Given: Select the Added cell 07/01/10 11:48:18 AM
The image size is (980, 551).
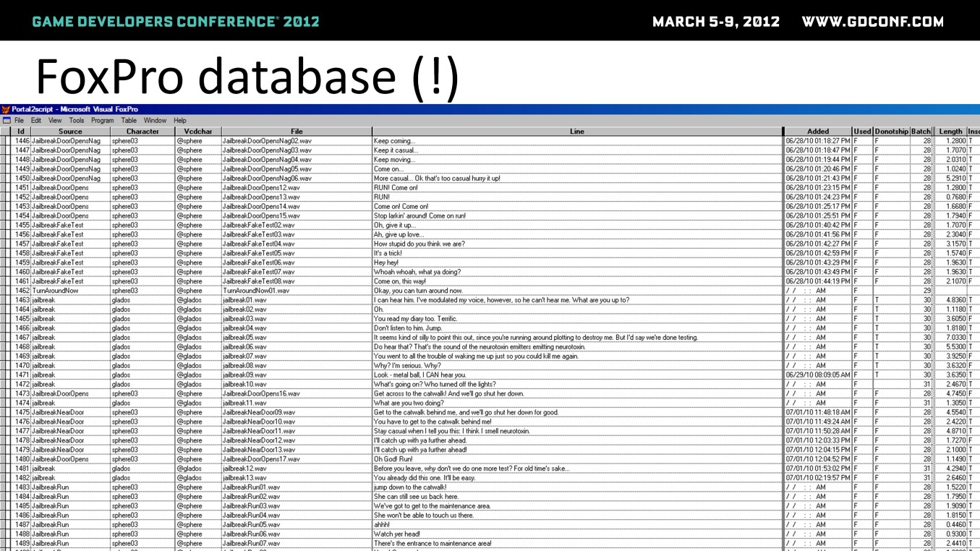Looking at the screenshot, I should coord(818,412).
